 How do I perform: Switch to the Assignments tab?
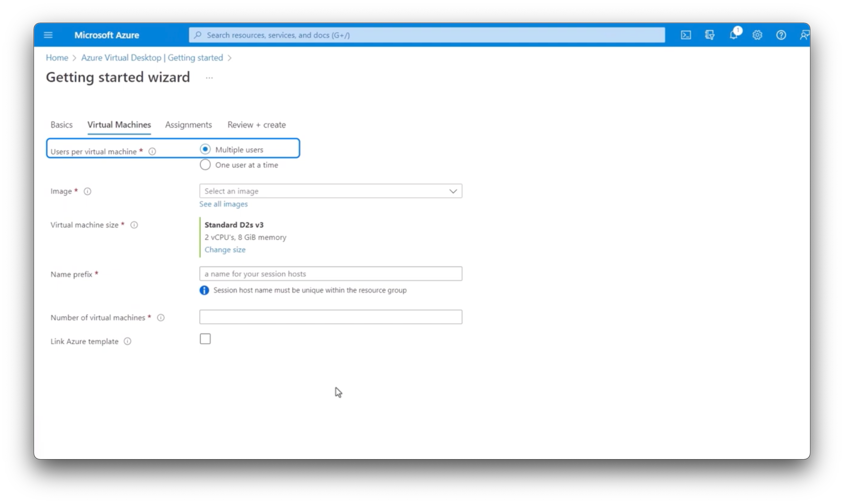click(188, 125)
